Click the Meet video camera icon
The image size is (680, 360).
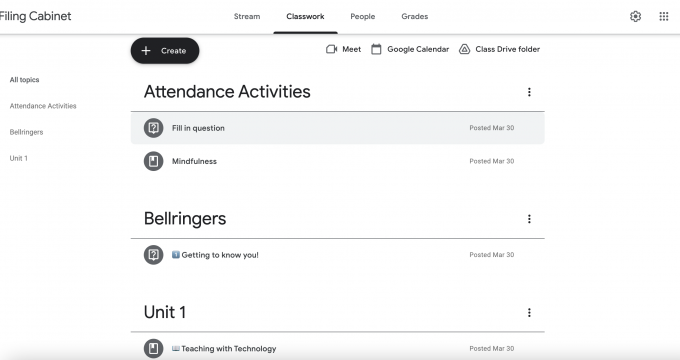point(331,49)
